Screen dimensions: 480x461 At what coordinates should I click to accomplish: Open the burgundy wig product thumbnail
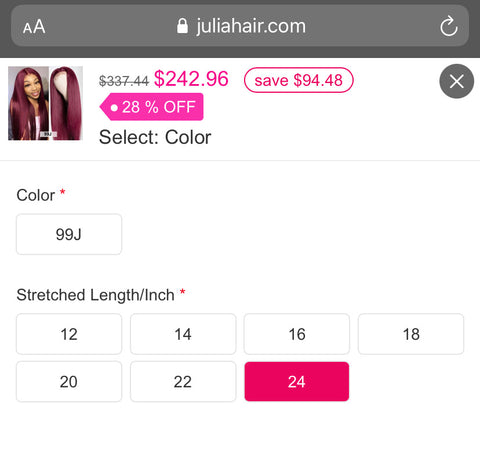45,103
